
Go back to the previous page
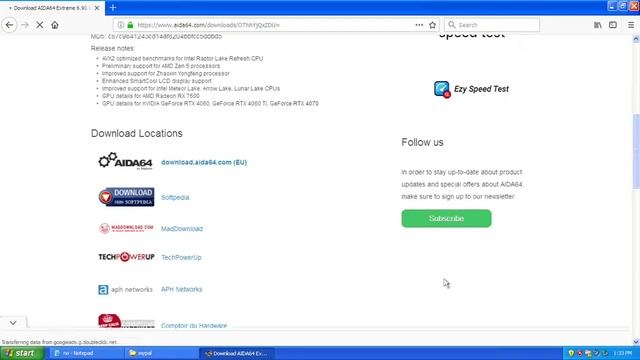pos(9,25)
